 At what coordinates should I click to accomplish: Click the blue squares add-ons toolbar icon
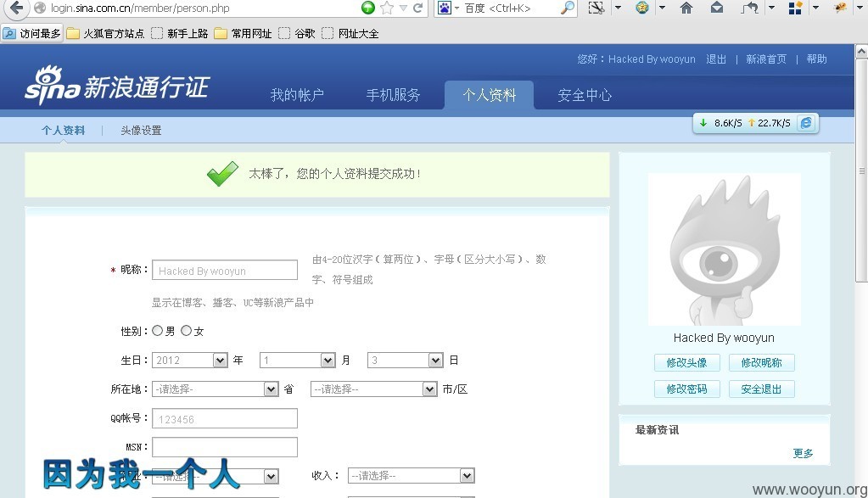pos(796,8)
